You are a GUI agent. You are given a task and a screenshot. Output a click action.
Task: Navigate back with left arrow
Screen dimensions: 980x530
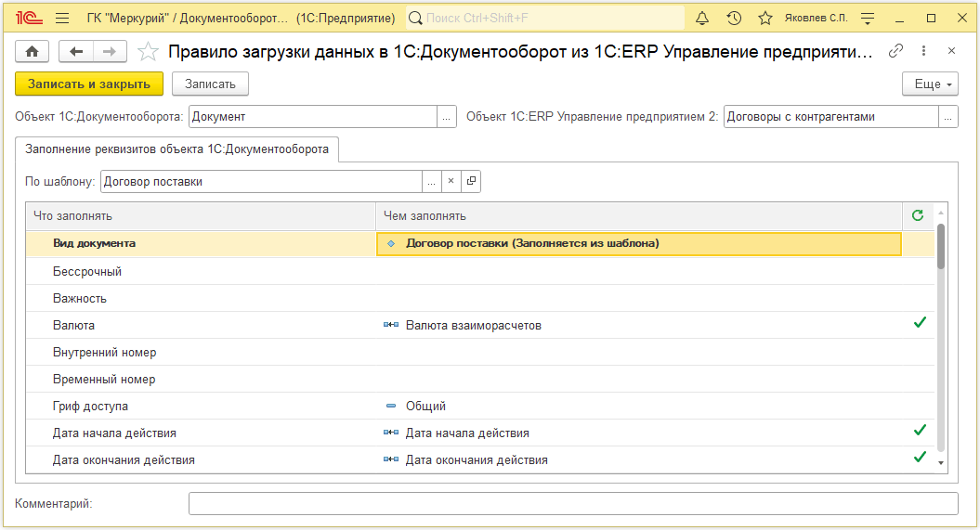click(x=76, y=51)
